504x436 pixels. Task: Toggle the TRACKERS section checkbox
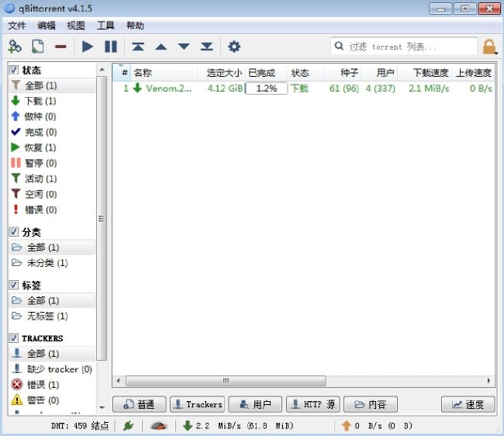point(14,338)
